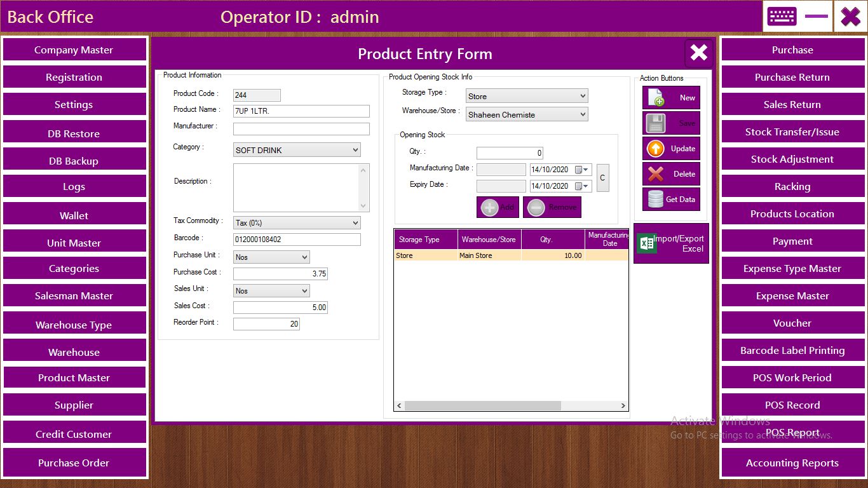The width and height of the screenshot is (868, 488).
Task: Click the Barcode Label Printing button
Action: coord(792,351)
